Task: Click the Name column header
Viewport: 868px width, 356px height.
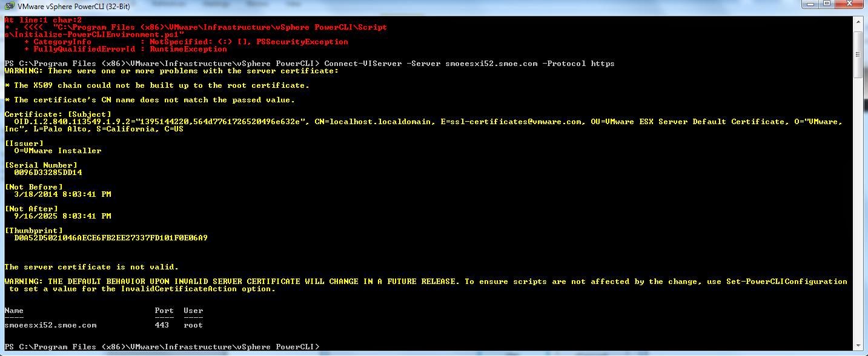Action: pos(14,311)
